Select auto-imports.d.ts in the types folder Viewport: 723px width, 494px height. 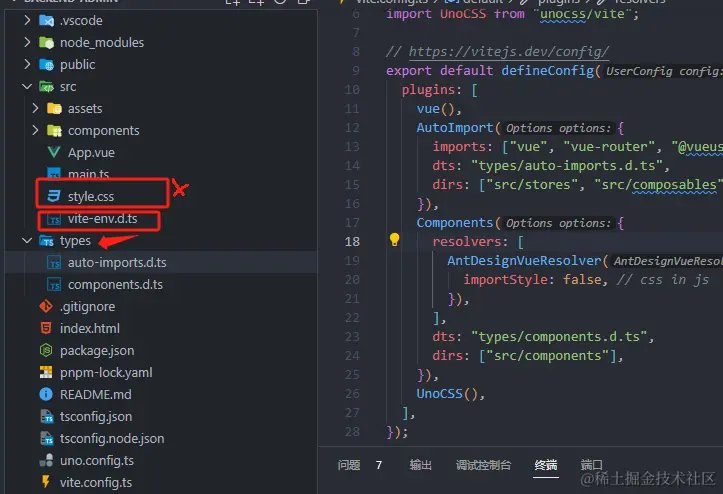pyautogui.click(x=117, y=262)
